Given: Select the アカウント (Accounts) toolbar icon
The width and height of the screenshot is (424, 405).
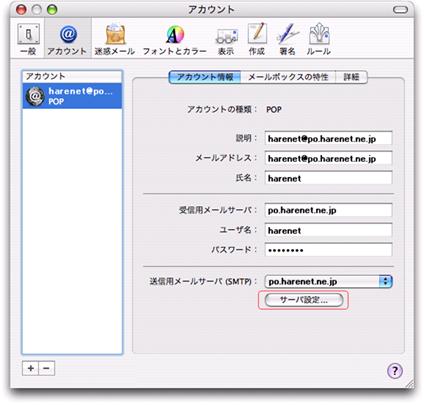Looking at the screenshot, I should click(x=68, y=39).
